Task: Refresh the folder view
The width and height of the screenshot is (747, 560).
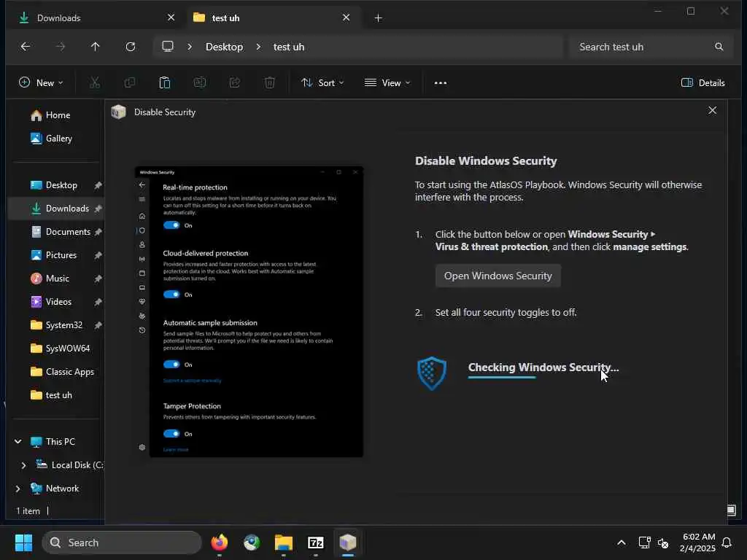Action: (131, 47)
